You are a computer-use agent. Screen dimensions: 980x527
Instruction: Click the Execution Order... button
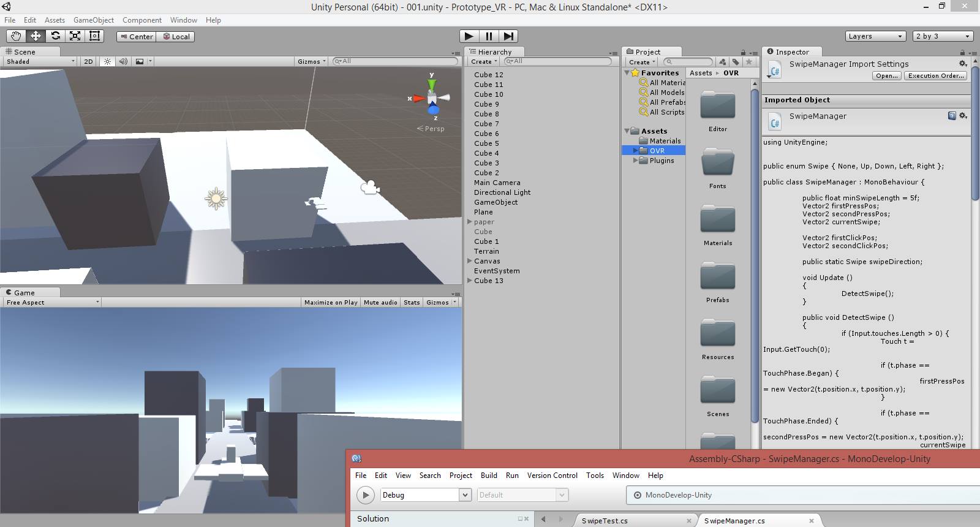(x=936, y=76)
